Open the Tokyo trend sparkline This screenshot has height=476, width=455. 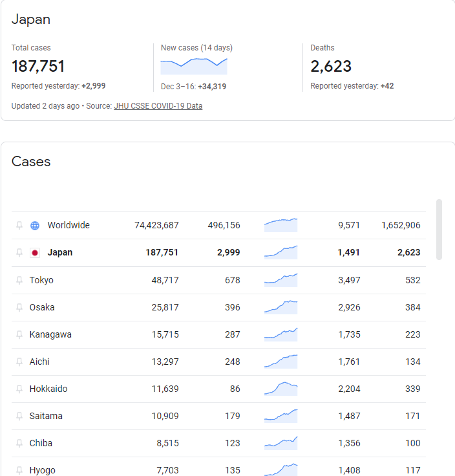point(281,280)
